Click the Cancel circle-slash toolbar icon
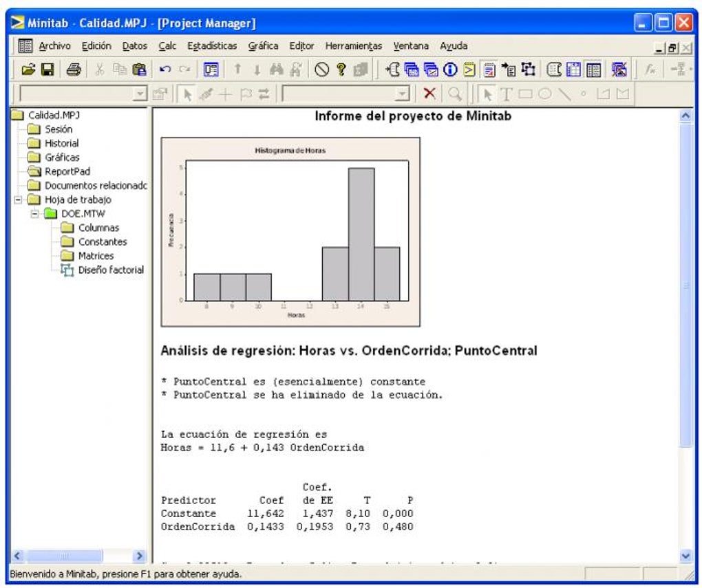The image size is (702, 588). click(321, 69)
